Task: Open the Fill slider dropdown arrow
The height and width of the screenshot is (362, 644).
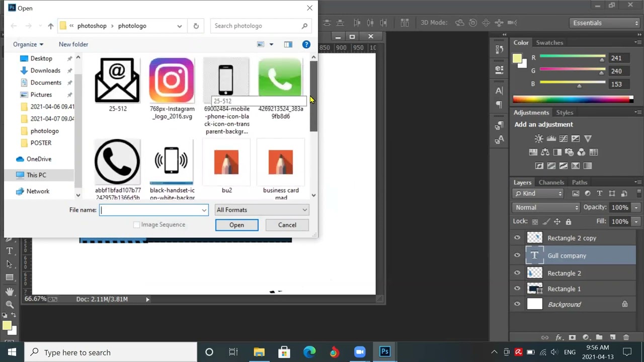Action: point(636,221)
